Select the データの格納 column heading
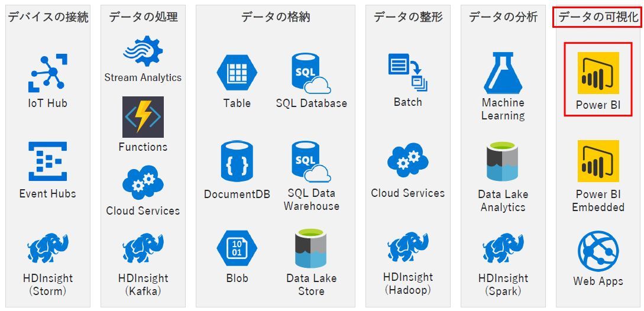 pos(275,17)
